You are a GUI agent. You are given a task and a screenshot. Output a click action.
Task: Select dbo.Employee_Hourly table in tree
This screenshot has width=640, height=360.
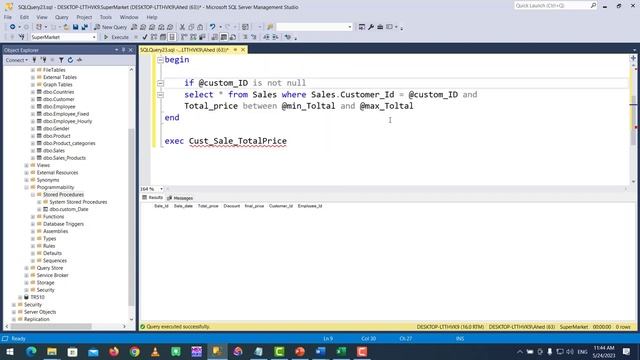67,121
